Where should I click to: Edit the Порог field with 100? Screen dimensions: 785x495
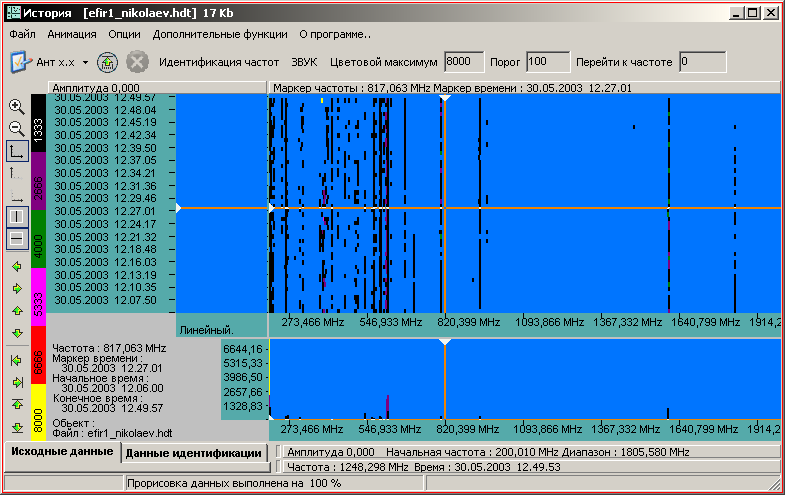coord(548,62)
